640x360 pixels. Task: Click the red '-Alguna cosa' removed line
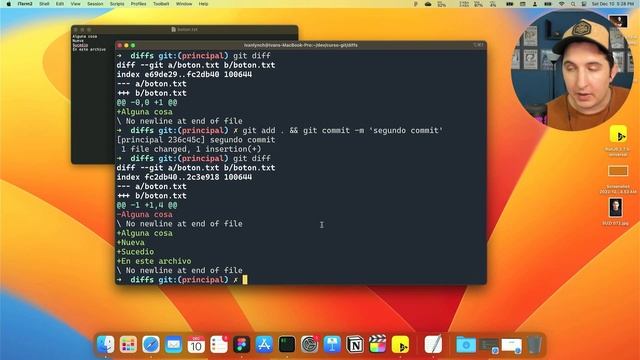[144, 214]
